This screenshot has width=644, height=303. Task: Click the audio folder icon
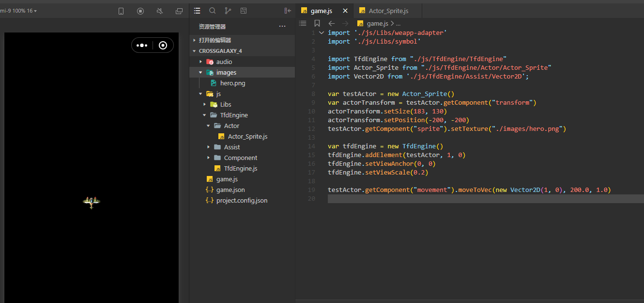[210, 62]
